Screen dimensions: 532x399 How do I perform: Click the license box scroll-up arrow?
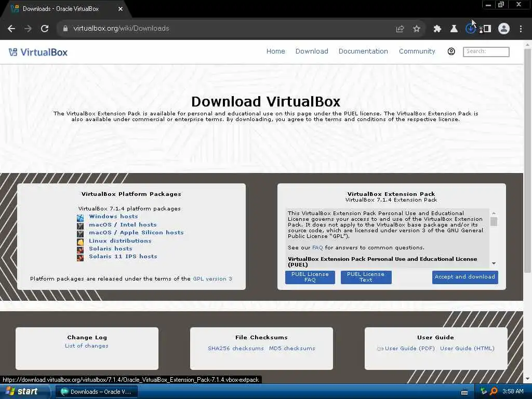494,213
